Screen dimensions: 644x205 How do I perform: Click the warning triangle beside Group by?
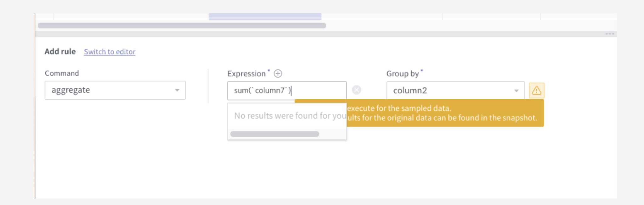(537, 91)
